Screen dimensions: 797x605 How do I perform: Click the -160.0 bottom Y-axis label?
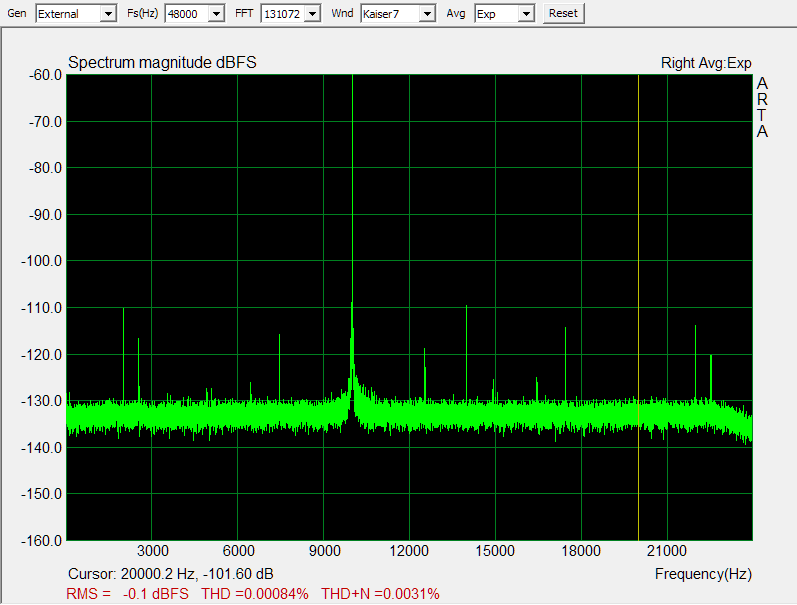coord(41,540)
